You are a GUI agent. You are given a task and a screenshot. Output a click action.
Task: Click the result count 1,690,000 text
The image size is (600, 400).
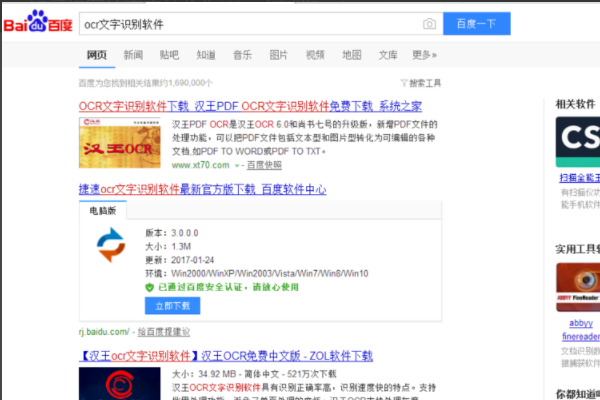[146, 83]
